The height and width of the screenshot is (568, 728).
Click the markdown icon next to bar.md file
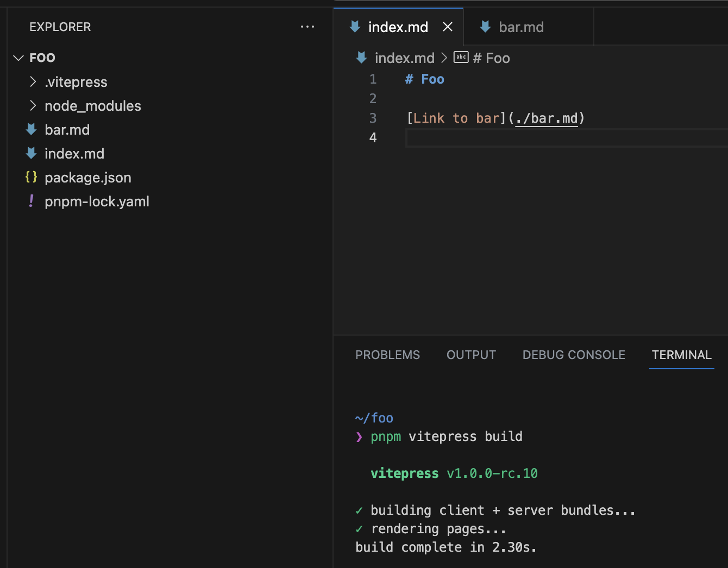(x=31, y=129)
